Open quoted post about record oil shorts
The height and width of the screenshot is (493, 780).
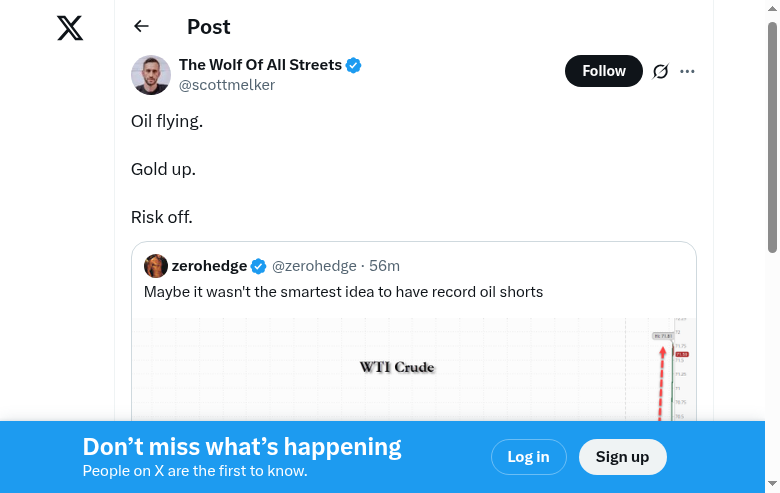coord(343,292)
